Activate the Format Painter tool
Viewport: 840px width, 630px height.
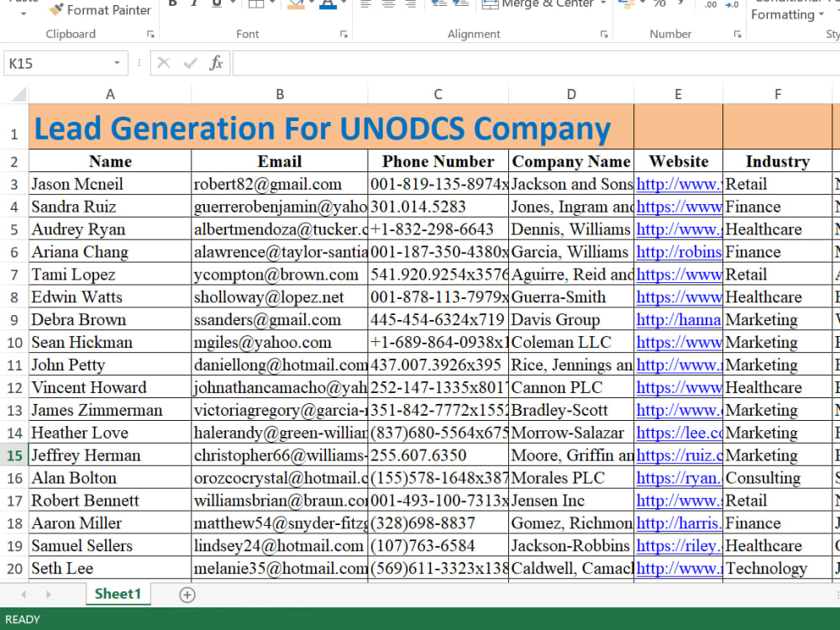101,9
